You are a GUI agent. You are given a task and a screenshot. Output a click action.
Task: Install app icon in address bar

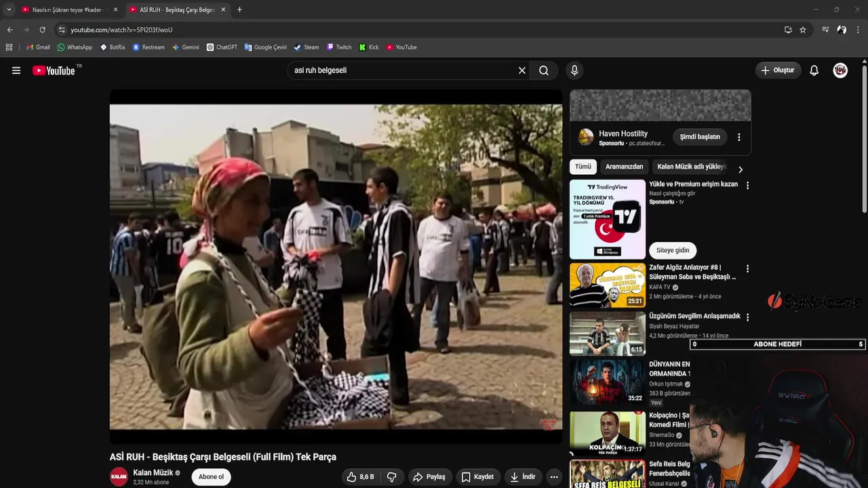(x=788, y=30)
